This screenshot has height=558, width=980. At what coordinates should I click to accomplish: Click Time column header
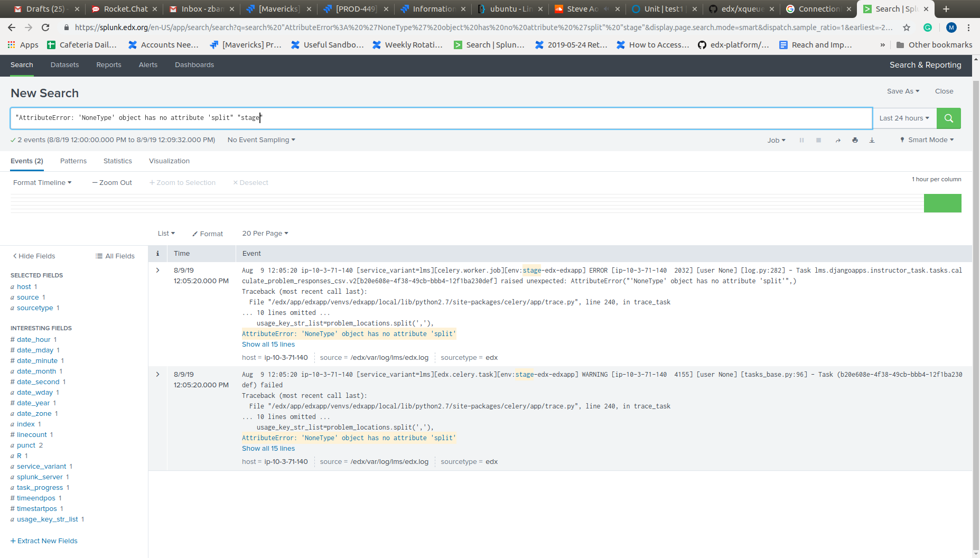tap(182, 254)
